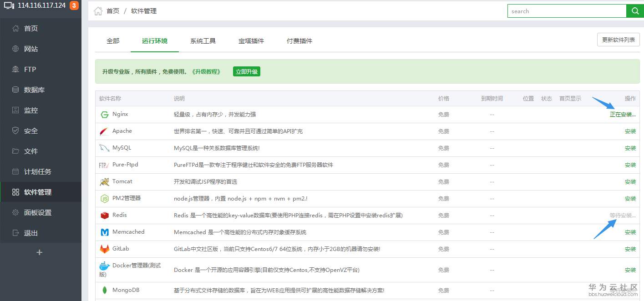Click the Pure-Ftpd FTP icon
The image size is (644, 301).
[104, 165]
